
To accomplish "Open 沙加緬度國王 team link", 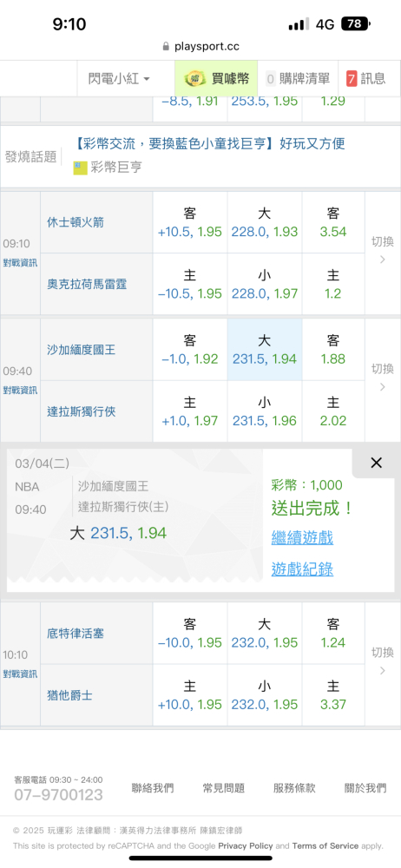I will click(x=82, y=350).
